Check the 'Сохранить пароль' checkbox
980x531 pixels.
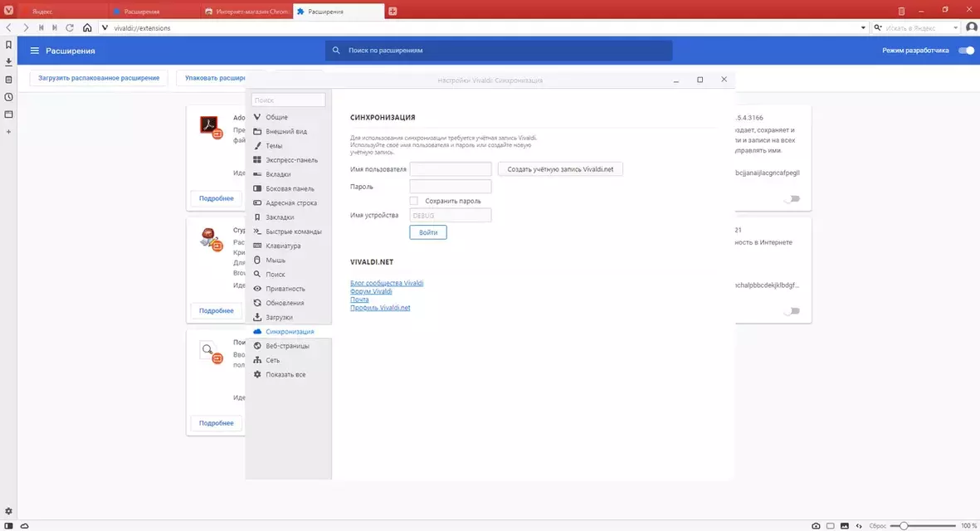click(414, 201)
